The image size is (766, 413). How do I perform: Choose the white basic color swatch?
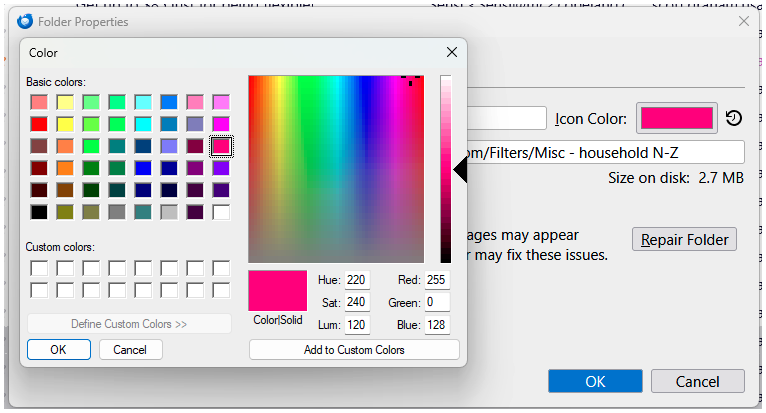tap(221, 212)
